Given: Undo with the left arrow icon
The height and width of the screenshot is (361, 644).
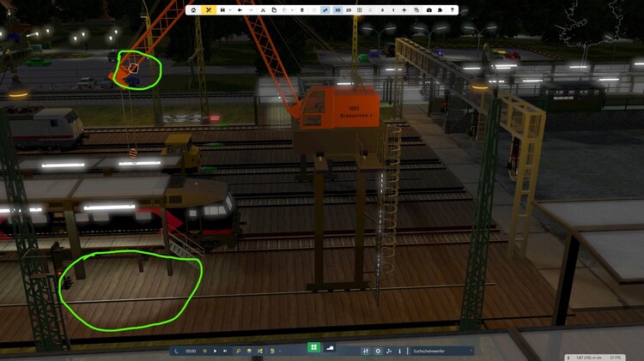Looking at the screenshot, I should [x=240, y=9].
